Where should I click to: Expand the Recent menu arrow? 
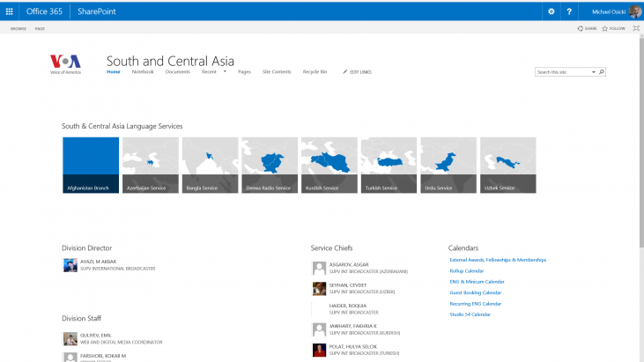(225, 72)
